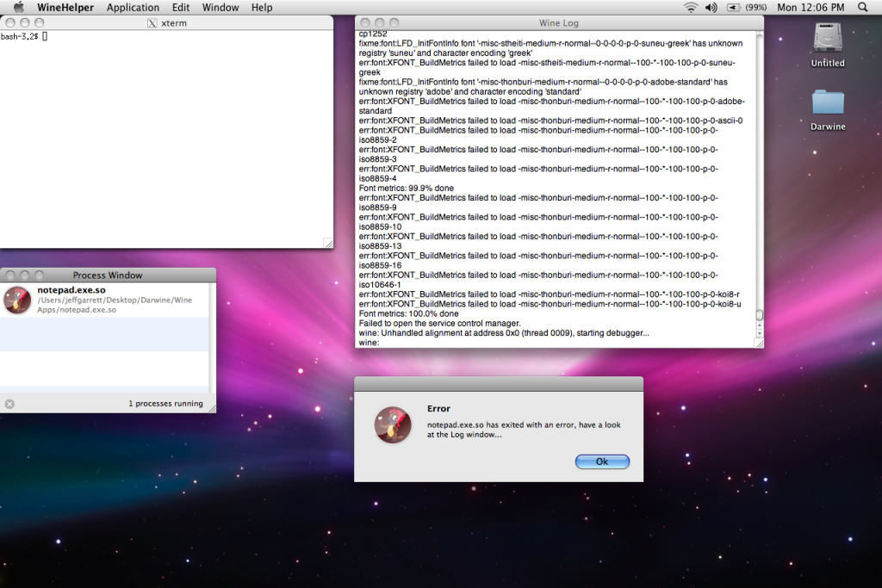The width and height of the screenshot is (882, 588).
Task: Click the stop process X icon
Action: pyautogui.click(x=9, y=404)
